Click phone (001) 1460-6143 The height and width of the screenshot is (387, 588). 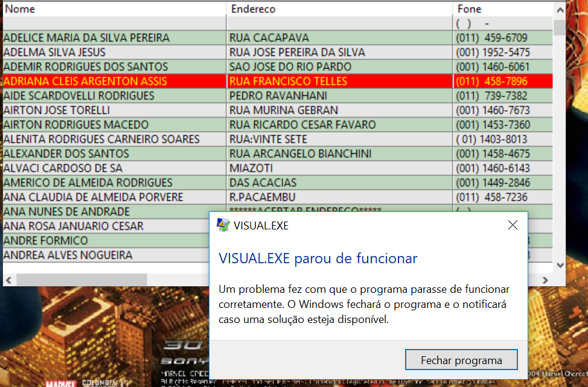click(493, 168)
